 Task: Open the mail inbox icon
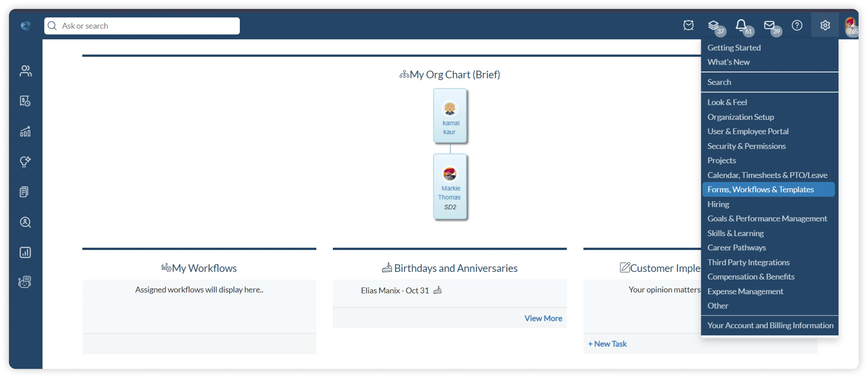769,25
